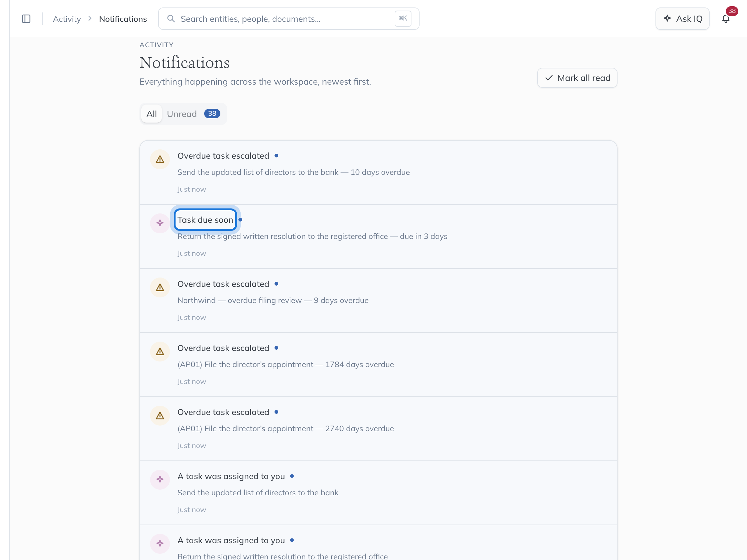The image size is (747, 560).
Task: Click text '(AP01) File the director's appointment — 2740 days overdue'
Action: tap(286, 429)
